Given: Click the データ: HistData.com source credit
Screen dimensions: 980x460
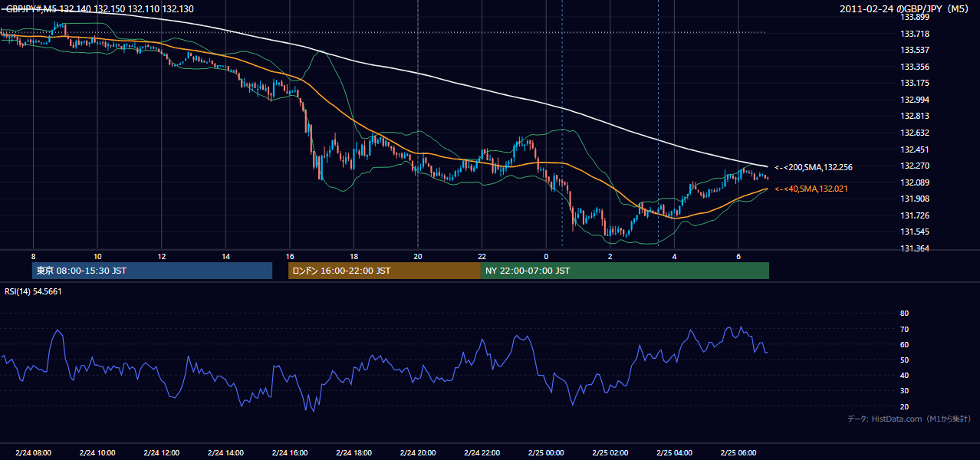Looking at the screenshot, I should (909, 419).
